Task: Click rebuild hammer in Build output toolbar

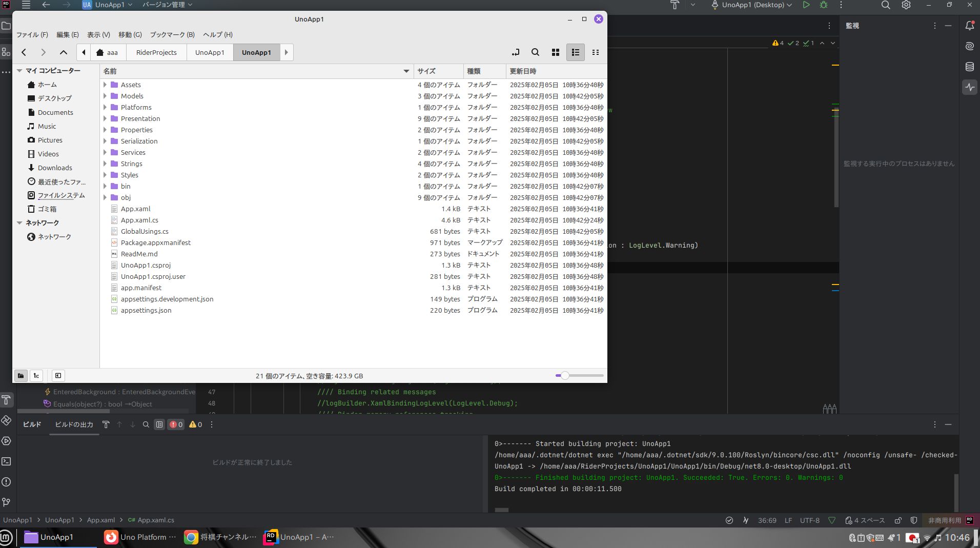Action: 106,424
